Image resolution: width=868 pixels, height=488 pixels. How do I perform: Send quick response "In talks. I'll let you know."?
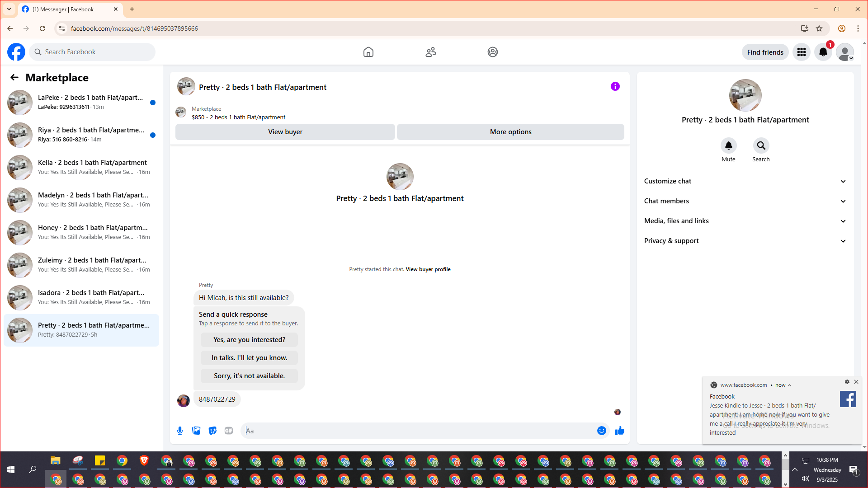[250, 358]
